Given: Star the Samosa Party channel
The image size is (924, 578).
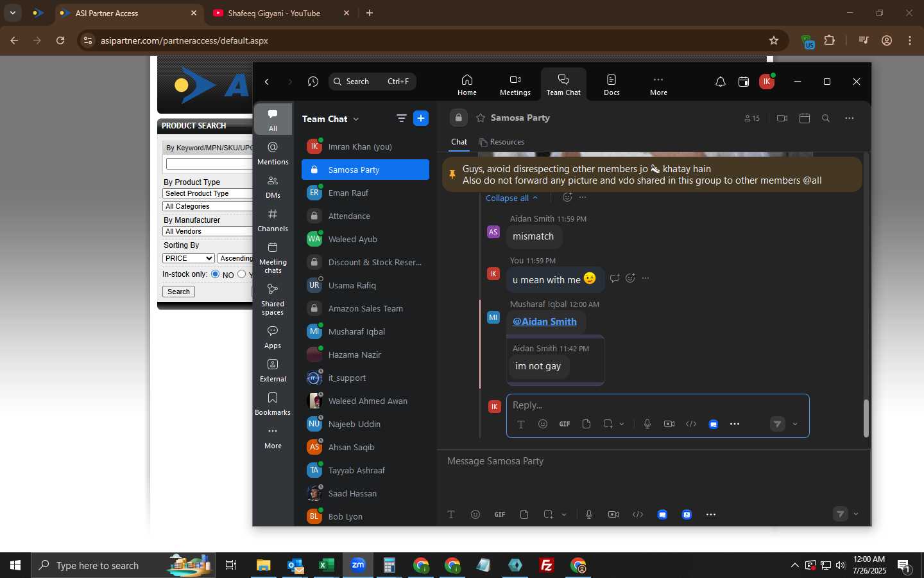Looking at the screenshot, I should point(480,118).
